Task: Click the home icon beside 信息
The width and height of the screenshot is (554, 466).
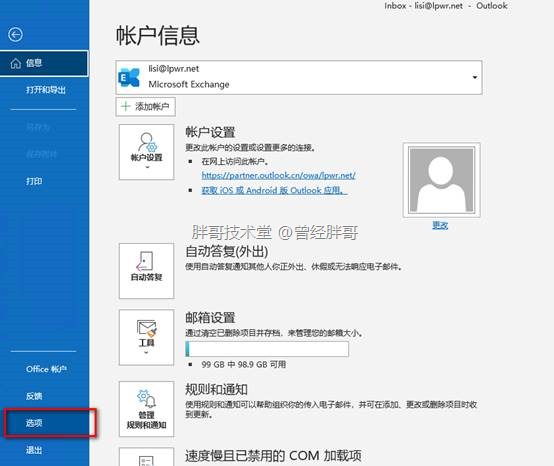Action: [x=16, y=63]
